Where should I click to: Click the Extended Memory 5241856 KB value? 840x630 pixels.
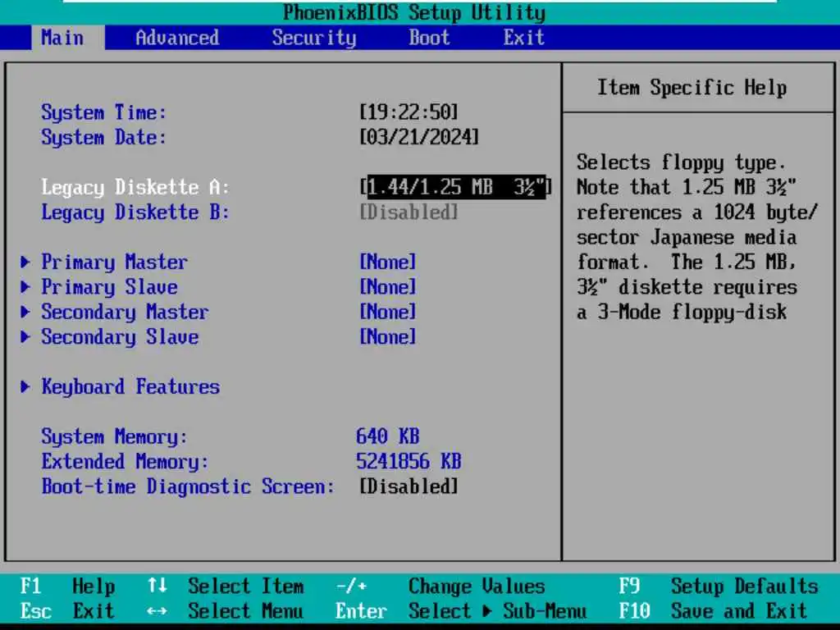(x=409, y=461)
